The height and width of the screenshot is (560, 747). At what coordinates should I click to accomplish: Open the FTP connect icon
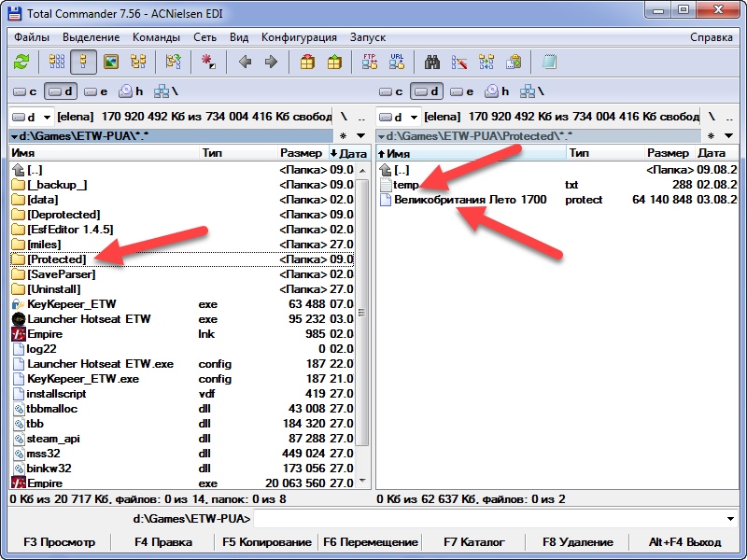(370, 62)
